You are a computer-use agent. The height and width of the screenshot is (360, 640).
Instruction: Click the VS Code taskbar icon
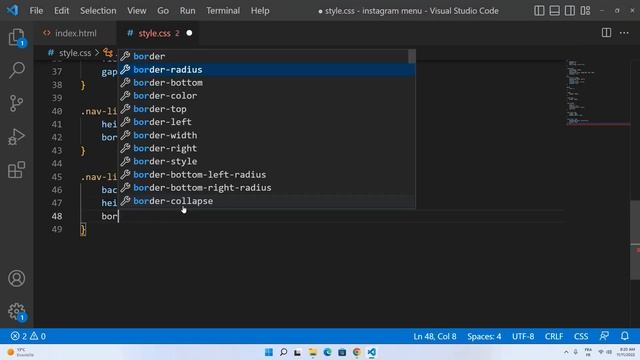pos(371,352)
